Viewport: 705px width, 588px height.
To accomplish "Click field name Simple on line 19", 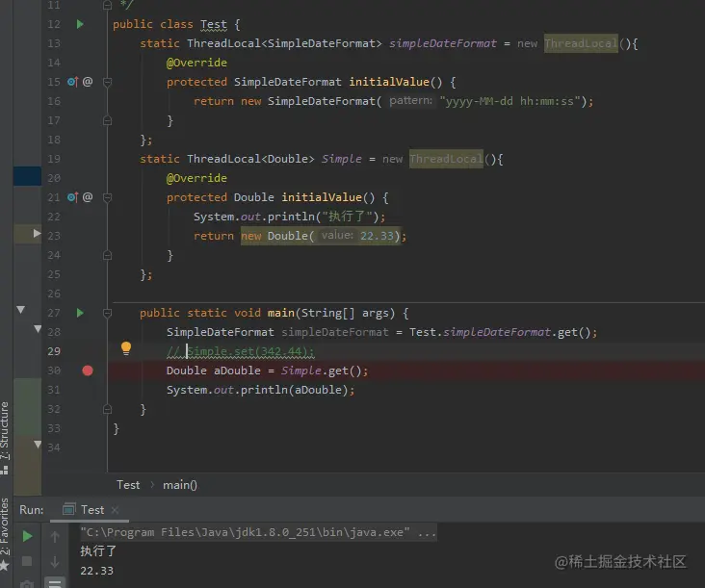I will tap(341, 159).
